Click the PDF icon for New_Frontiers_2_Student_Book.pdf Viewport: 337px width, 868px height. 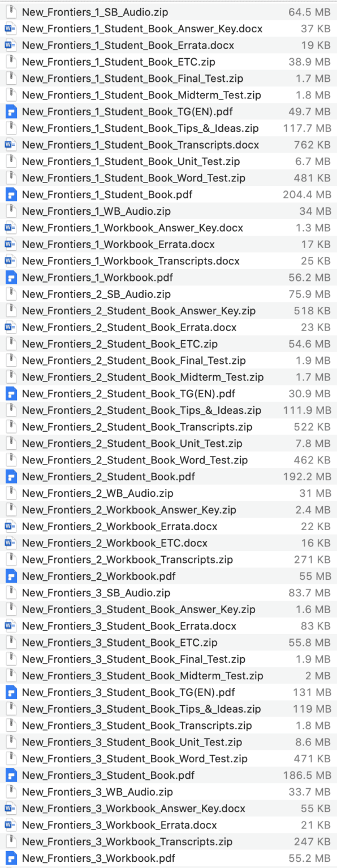[x=12, y=476]
